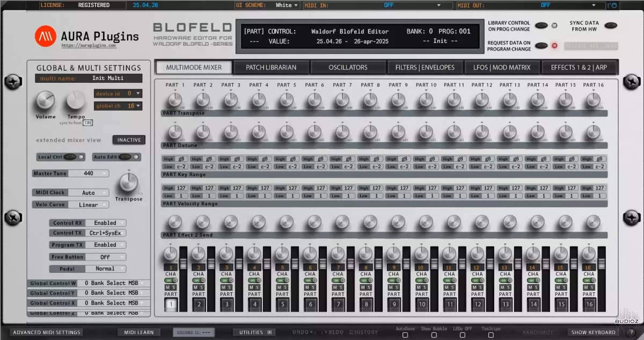This screenshot has height=340, width=644.
Task: Click the Part 2 pan knob above channel strip
Action: click(199, 254)
